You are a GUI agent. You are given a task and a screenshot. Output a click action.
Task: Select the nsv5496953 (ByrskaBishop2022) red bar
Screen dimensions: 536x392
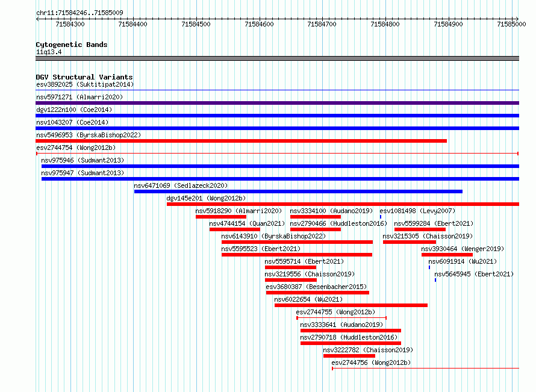tap(241, 141)
